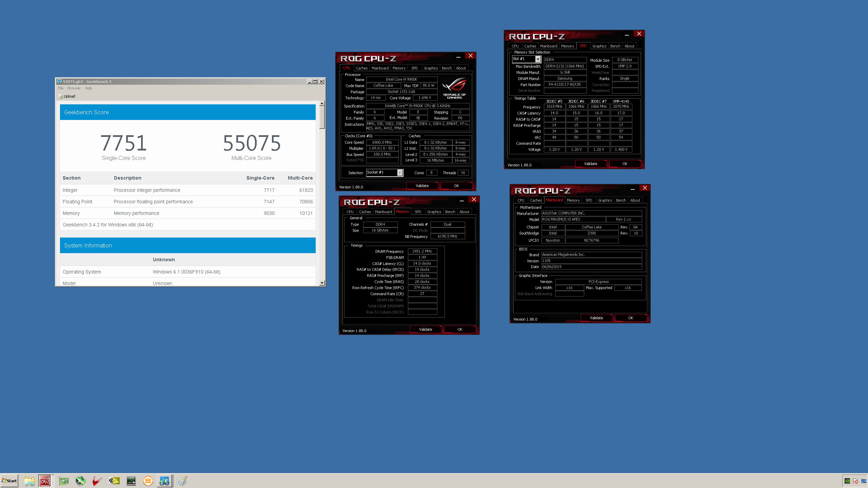Select CPU tab in the Memory window

[x=350, y=212]
